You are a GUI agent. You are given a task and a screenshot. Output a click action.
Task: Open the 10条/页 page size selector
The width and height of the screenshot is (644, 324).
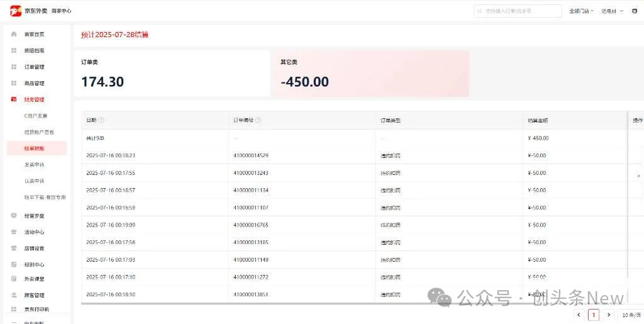pos(631,315)
